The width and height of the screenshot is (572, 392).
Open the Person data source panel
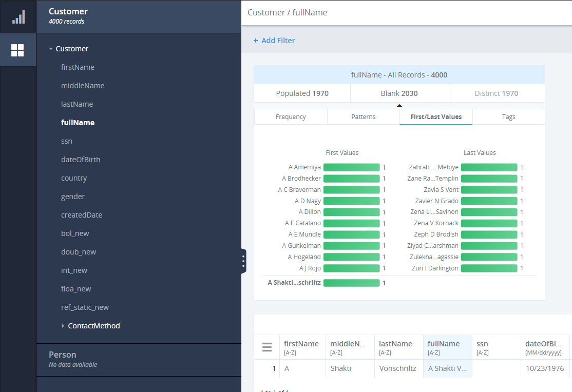click(x=139, y=360)
